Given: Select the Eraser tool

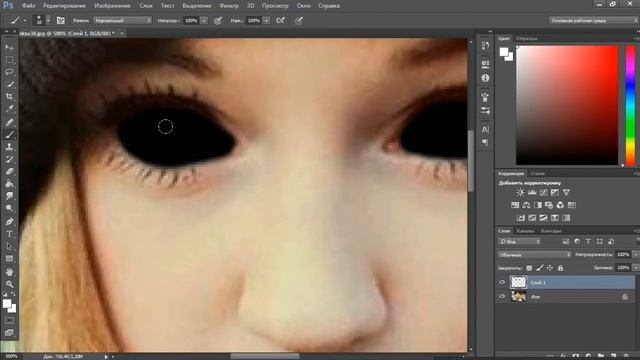Looking at the screenshot, I should pos(9,171).
